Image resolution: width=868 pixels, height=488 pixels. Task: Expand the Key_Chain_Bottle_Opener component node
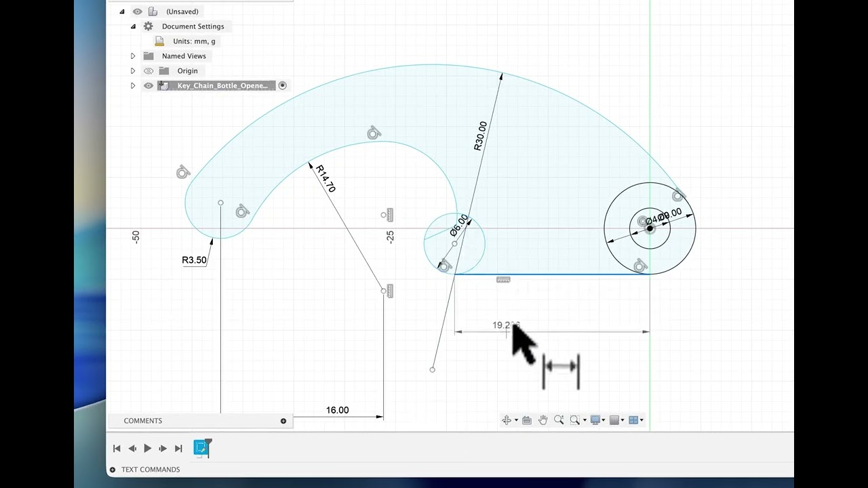[x=133, y=85]
